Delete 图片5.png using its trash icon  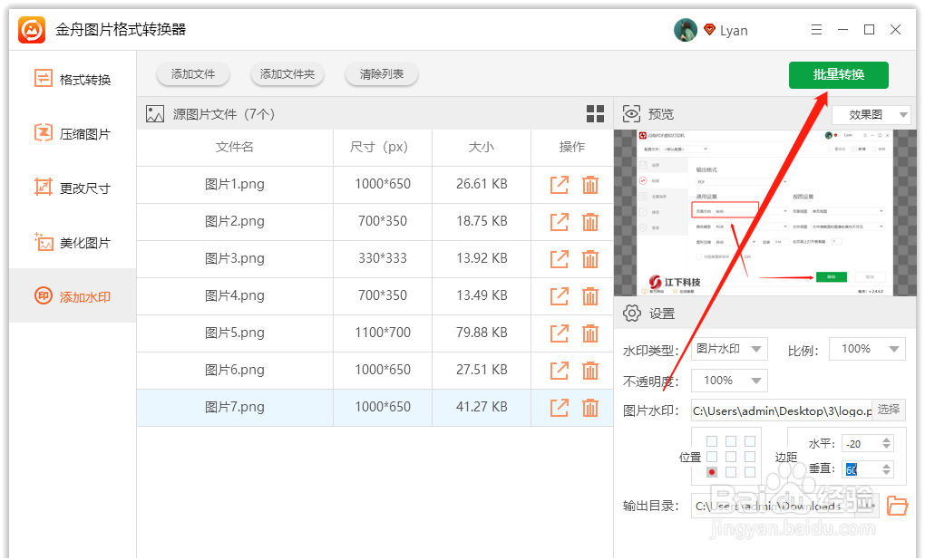[x=591, y=333]
